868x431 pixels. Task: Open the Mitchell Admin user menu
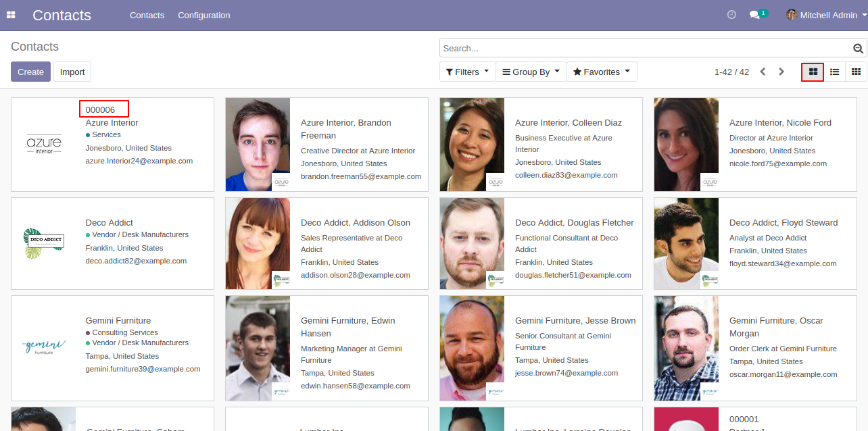tap(826, 15)
